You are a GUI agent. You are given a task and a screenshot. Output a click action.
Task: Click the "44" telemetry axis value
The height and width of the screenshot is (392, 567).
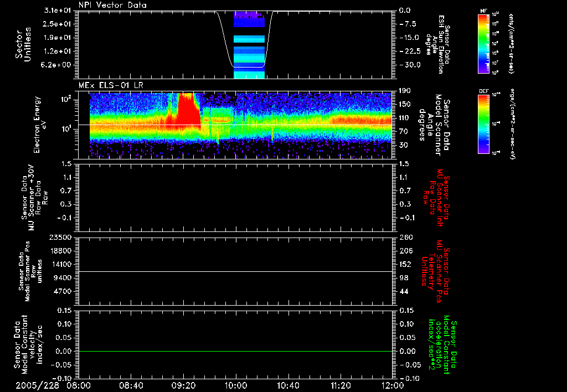(404, 291)
